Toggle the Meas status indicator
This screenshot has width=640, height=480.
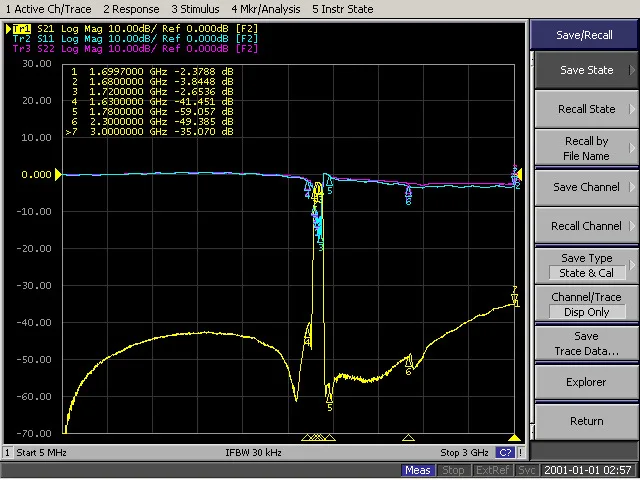[418, 470]
